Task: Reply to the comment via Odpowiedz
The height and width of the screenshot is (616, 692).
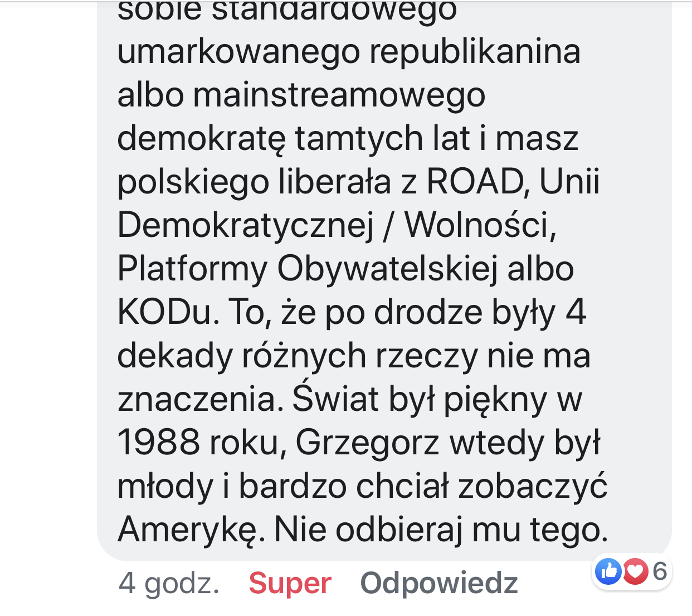Action: pyautogui.click(x=439, y=584)
